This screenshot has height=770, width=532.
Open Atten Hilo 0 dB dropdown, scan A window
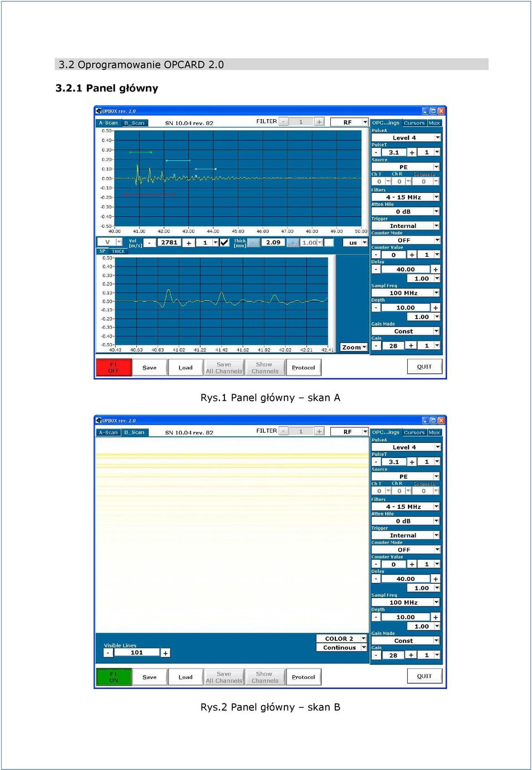[x=437, y=211]
